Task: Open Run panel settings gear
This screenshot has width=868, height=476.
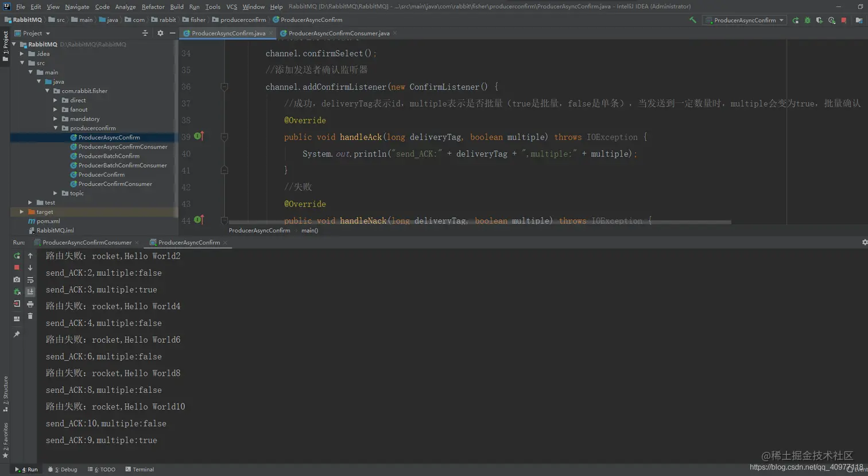Action: [x=865, y=243]
